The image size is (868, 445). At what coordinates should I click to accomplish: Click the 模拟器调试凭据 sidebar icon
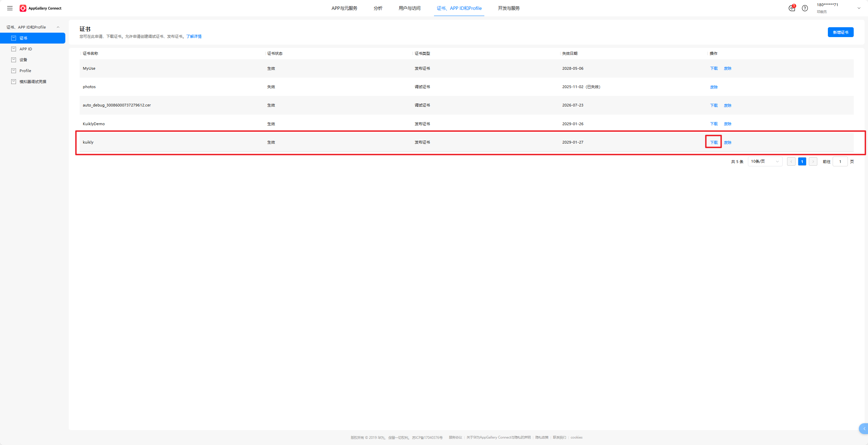14,82
